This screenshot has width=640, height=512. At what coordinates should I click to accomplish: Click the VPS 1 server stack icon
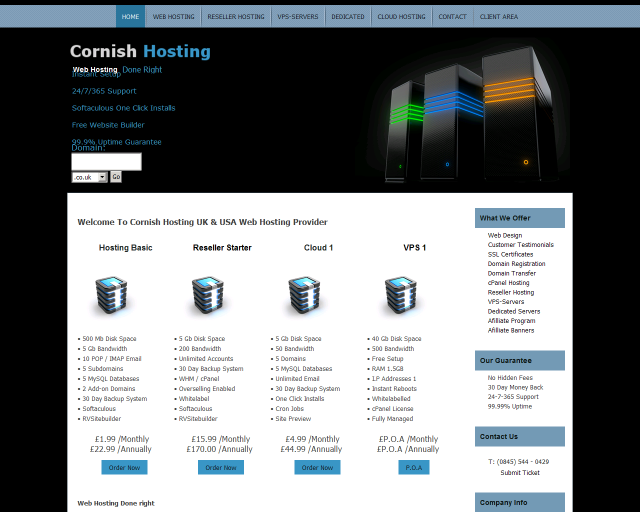(401, 295)
